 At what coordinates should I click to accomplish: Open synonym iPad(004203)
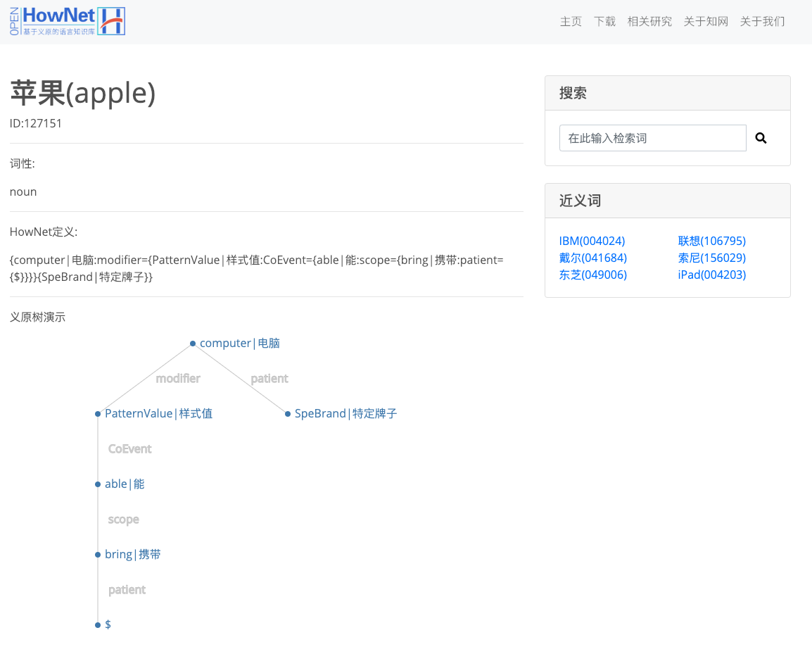[x=711, y=275]
